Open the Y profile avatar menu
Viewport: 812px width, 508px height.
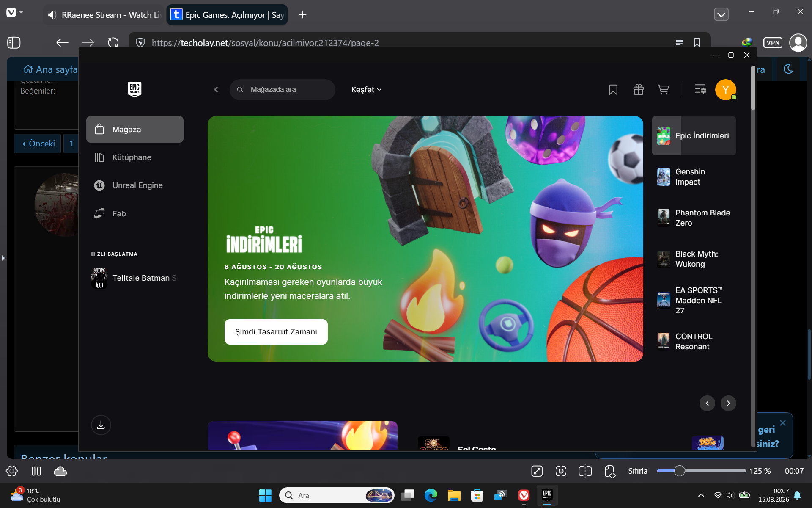click(x=725, y=90)
